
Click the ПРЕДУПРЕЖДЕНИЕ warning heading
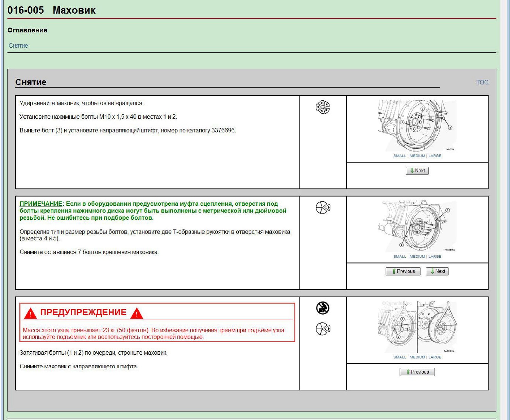pos(83,313)
